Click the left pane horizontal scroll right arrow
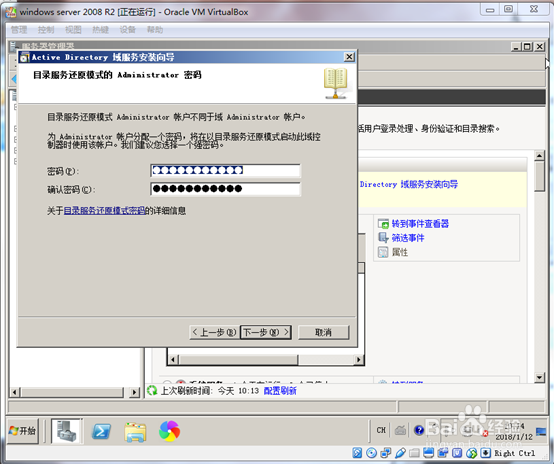 (135, 392)
